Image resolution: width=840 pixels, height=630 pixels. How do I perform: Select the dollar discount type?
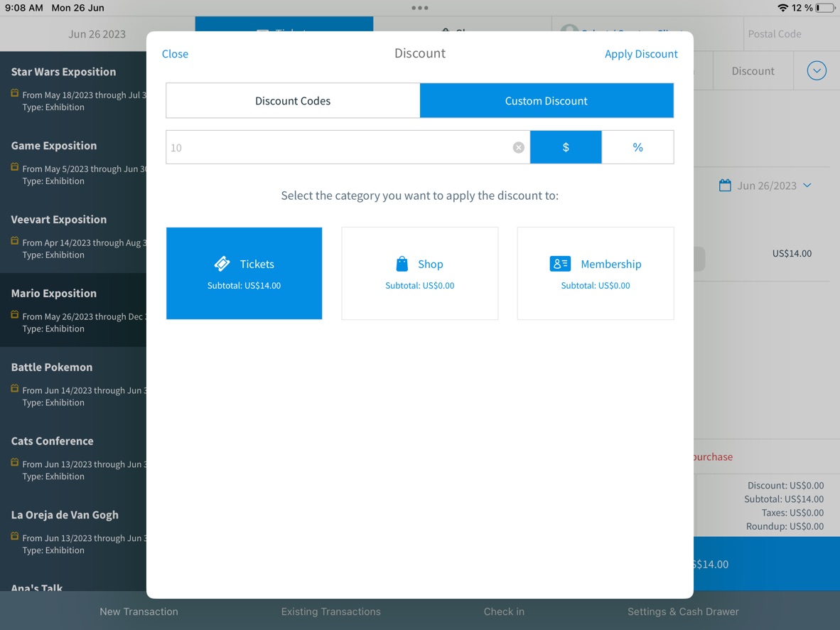tap(566, 147)
